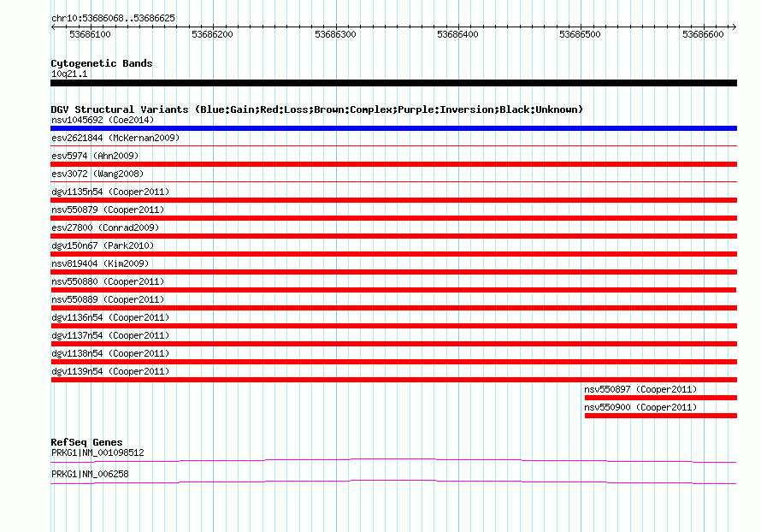Click the Cytogenetic Bands track title
Screen dimensions: 761x532
(102, 63)
